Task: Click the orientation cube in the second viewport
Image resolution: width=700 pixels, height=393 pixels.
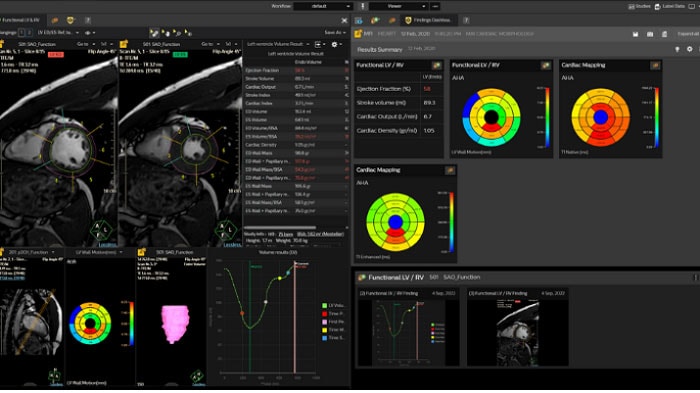Action: tap(225, 230)
